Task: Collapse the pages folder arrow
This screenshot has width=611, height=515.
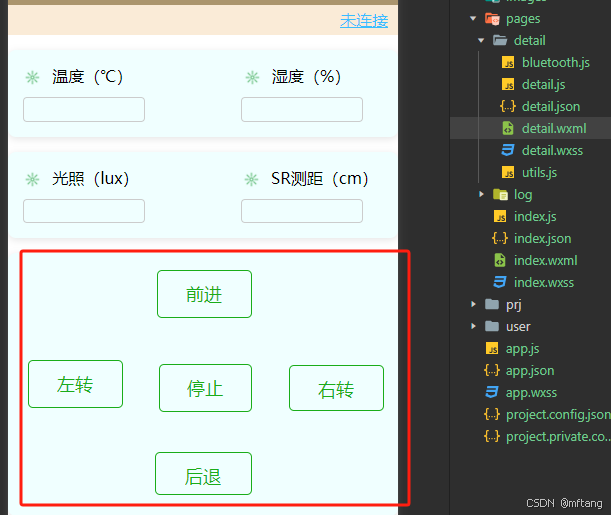Action: click(x=473, y=18)
